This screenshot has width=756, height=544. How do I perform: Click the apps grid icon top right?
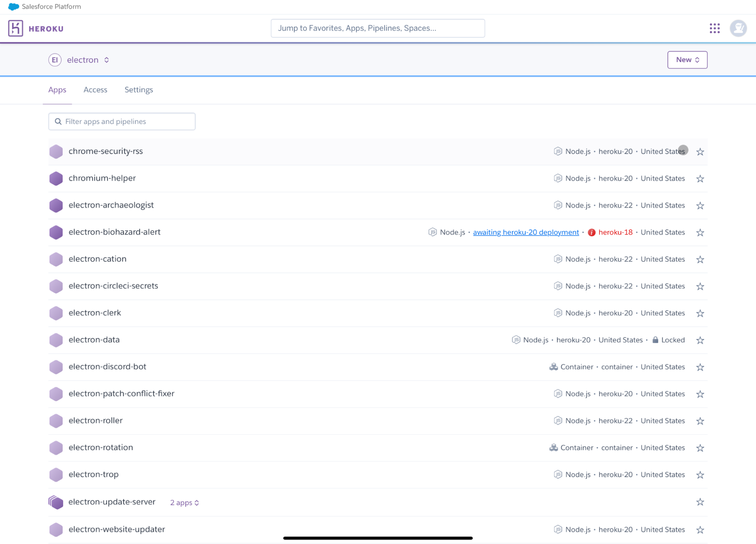point(715,28)
